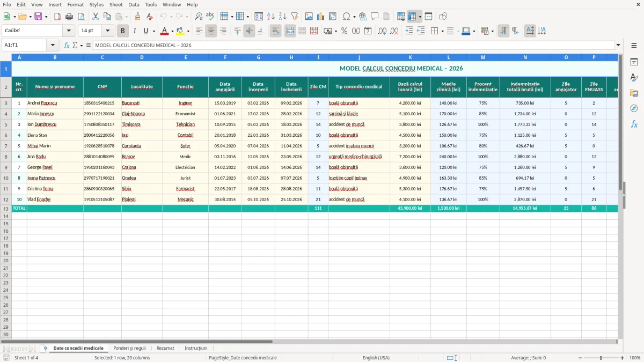Screen dimensions: 644x362
Task: Click the Copy icon
Action: tap(107, 17)
